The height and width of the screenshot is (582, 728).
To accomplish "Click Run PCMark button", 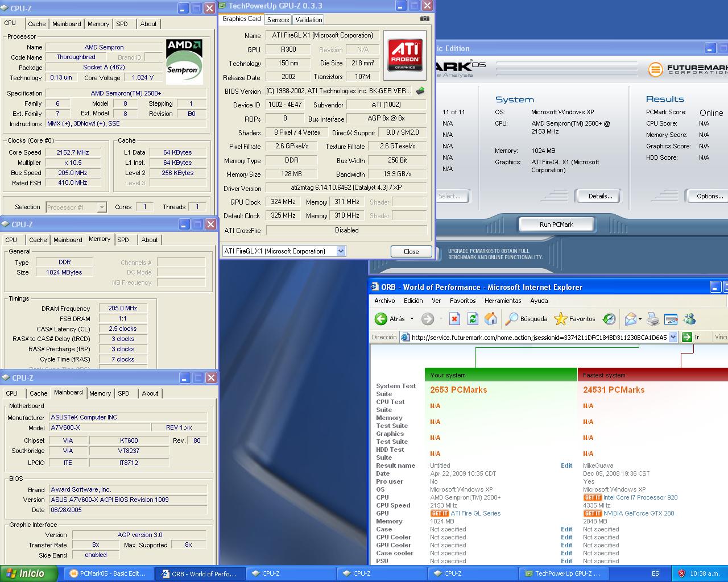I will [x=556, y=225].
